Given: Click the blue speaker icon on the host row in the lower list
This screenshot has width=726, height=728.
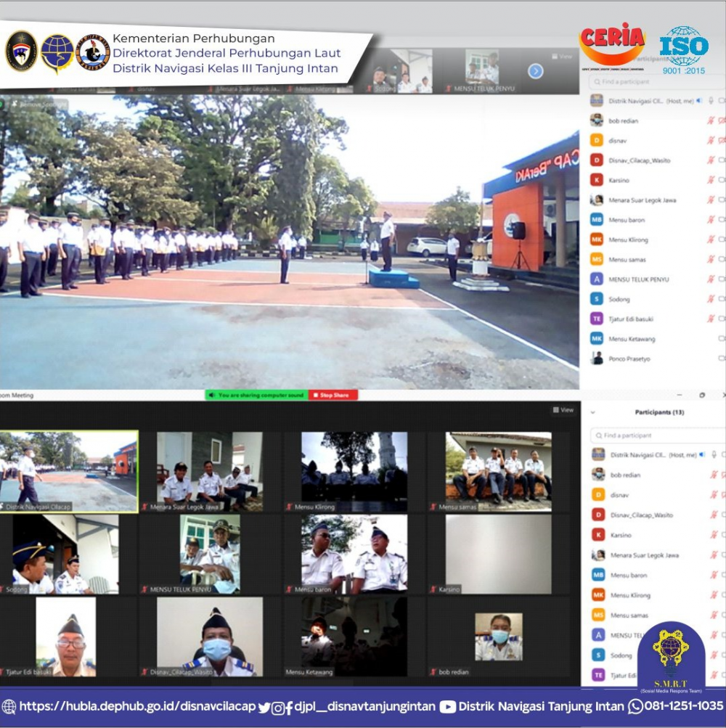Looking at the screenshot, I should (702, 455).
